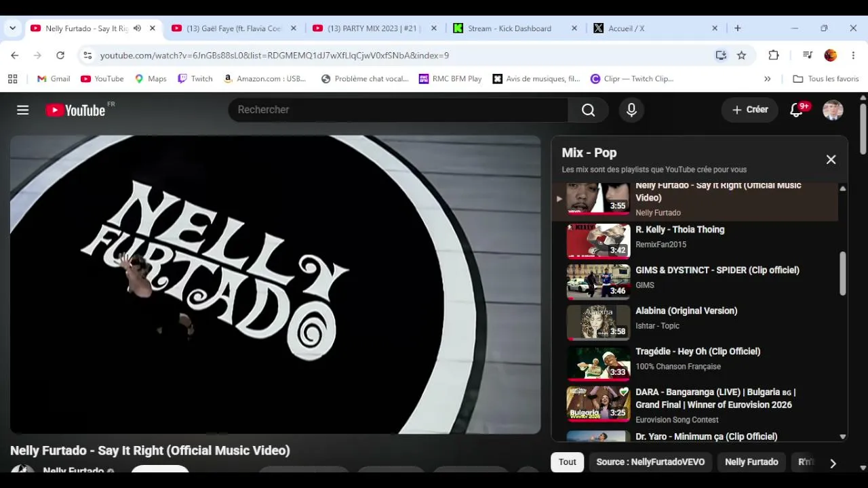868x488 pixels.
Task: Open the Twitch bookmark
Action: click(195, 79)
